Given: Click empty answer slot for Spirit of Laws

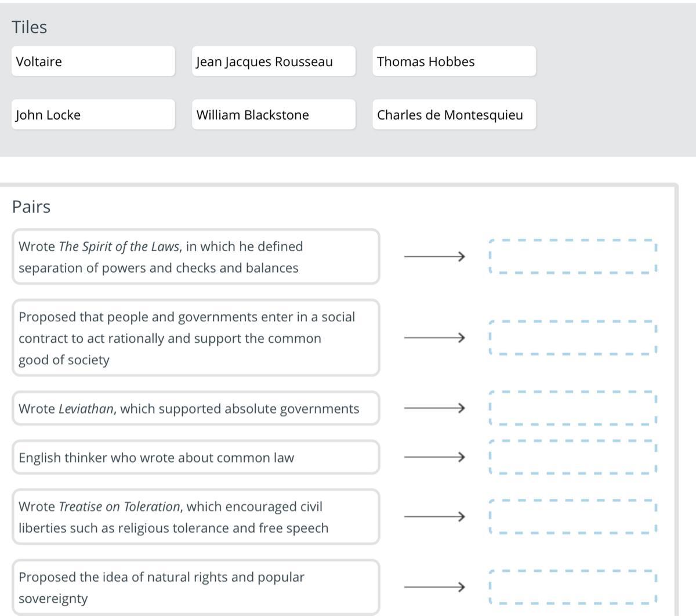Looking at the screenshot, I should 572,256.
